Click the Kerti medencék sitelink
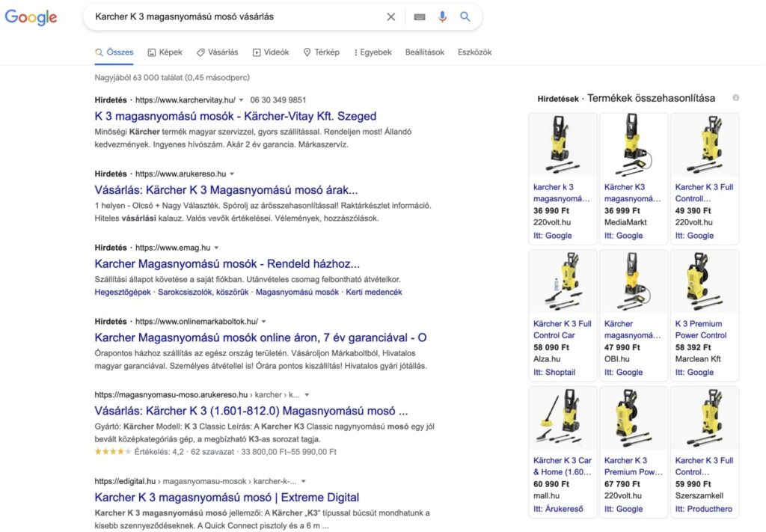The image size is (766, 532). click(x=374, y=292)
